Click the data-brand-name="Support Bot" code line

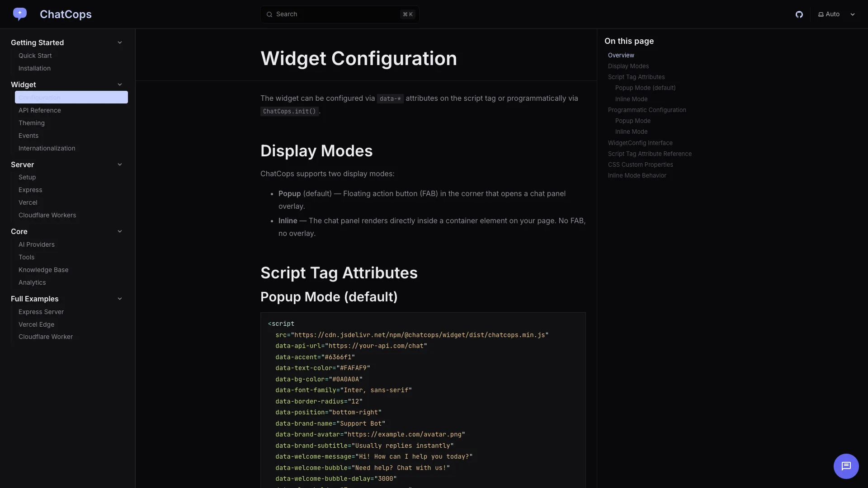[x=330, y=423]
